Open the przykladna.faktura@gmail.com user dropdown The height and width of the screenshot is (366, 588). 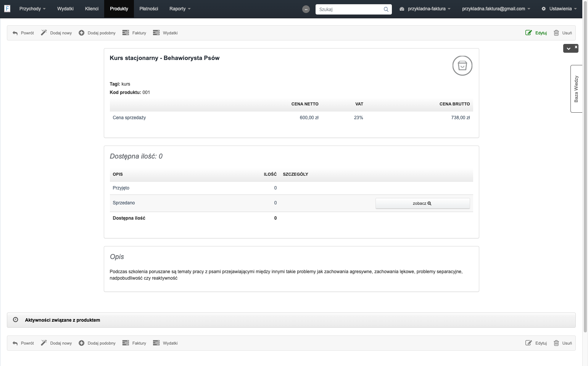point(496,9)
